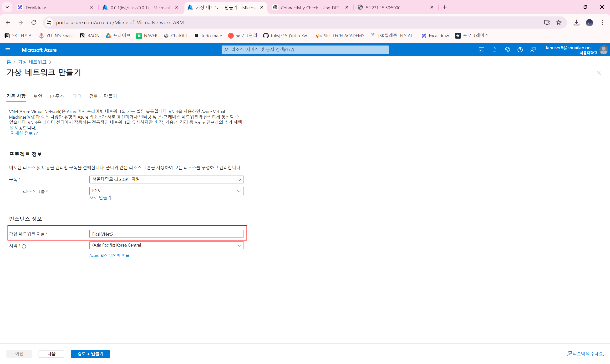Click the install app icon in address bar

(547, 23)
